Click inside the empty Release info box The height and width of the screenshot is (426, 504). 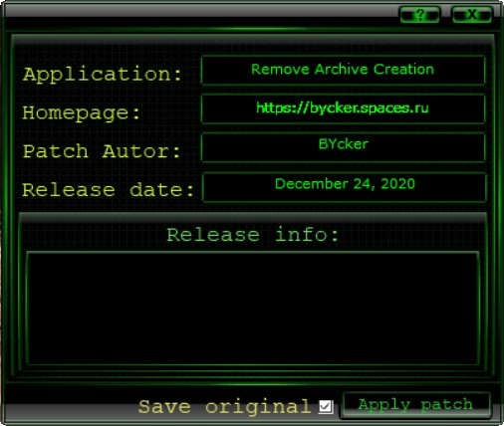tap(253, 309)
